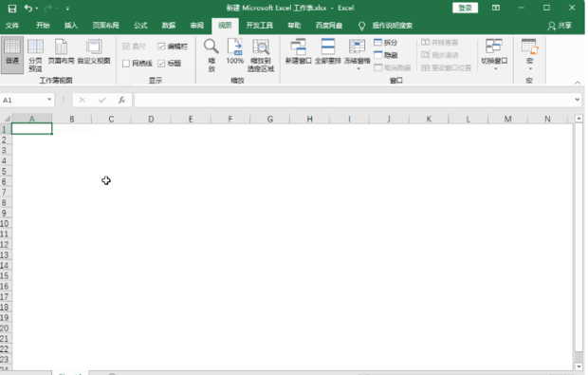Click the ribbon display options icon

(x=496, y=8)
